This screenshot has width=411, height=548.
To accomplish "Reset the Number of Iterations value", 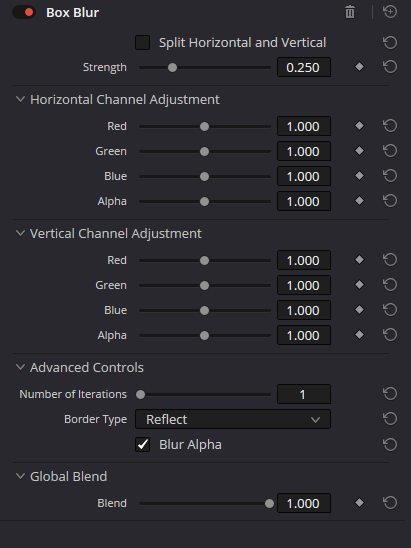I will [x=390, y=394].
